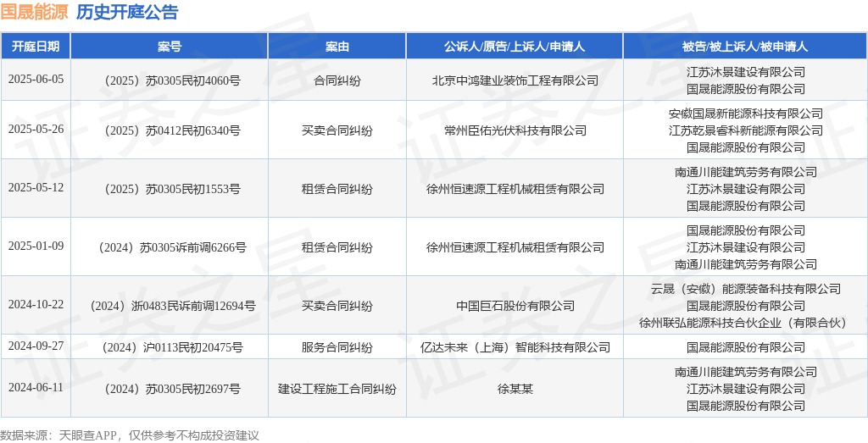Screen dimensions: 868x443
Task: Click 江苏沐景建设有限公司 in the 2024-06-11 row
Action: [746, 390]
